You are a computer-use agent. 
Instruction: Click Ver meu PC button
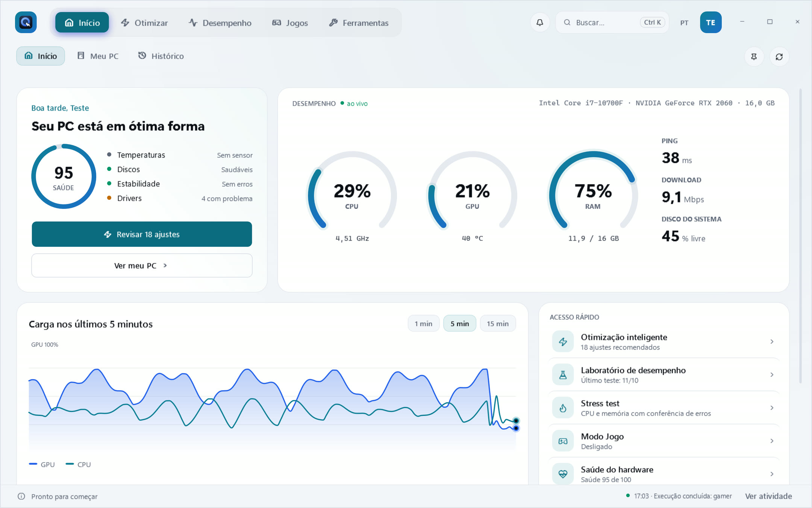click(142, 266)
